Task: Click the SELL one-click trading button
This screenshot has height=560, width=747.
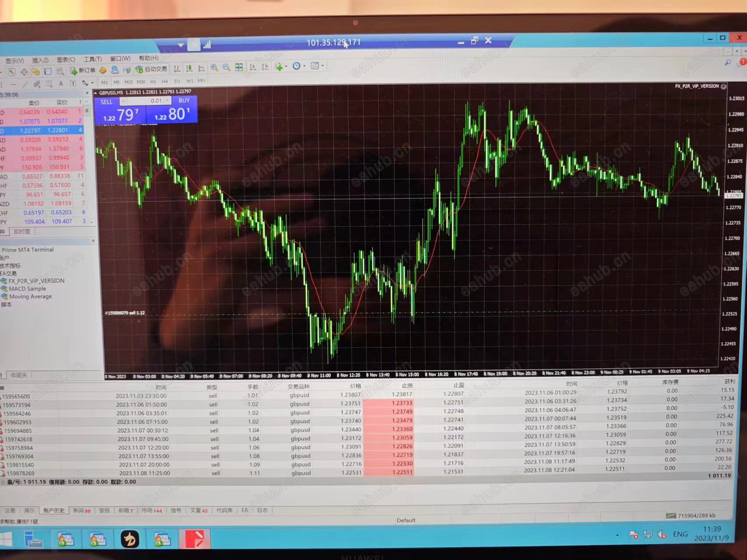Action: pyautogui.click(x=120, y=111)
